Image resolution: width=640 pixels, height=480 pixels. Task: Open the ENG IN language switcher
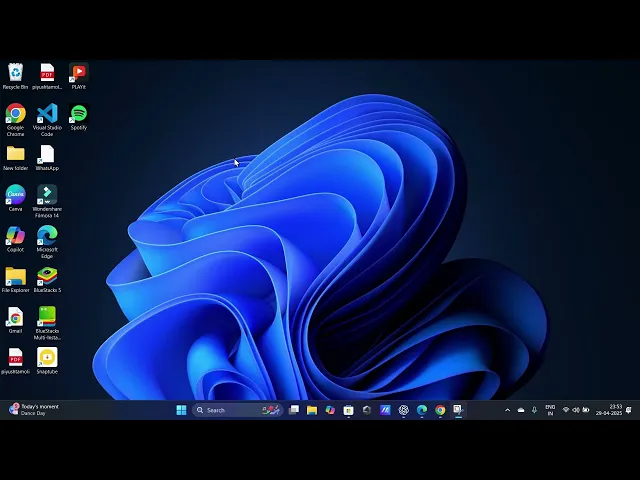point(550,410)
